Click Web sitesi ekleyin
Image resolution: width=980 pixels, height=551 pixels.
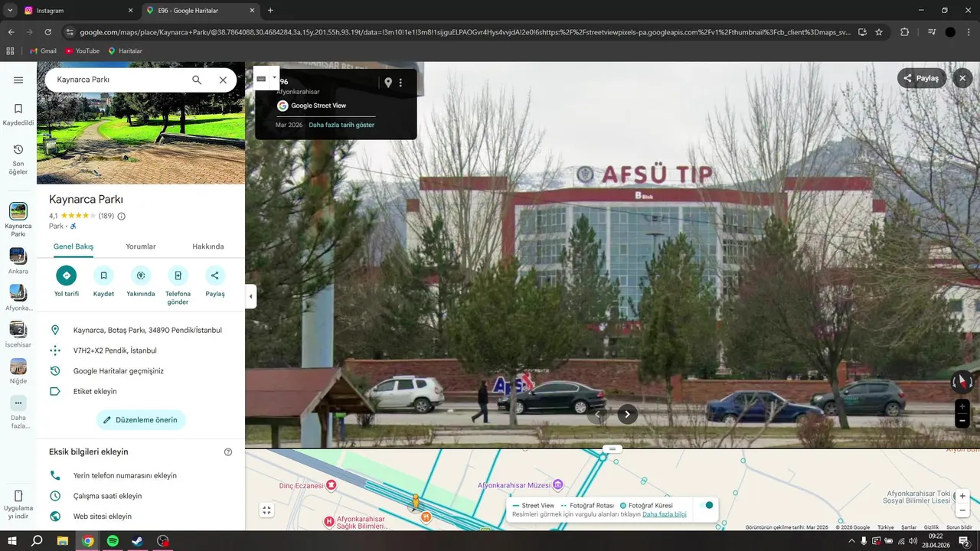141,517
